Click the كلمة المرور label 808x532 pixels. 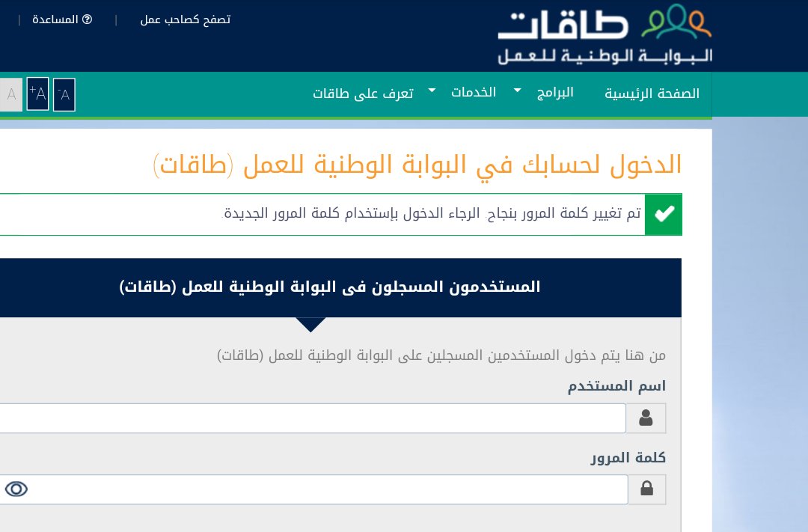(x=628, y=458)
